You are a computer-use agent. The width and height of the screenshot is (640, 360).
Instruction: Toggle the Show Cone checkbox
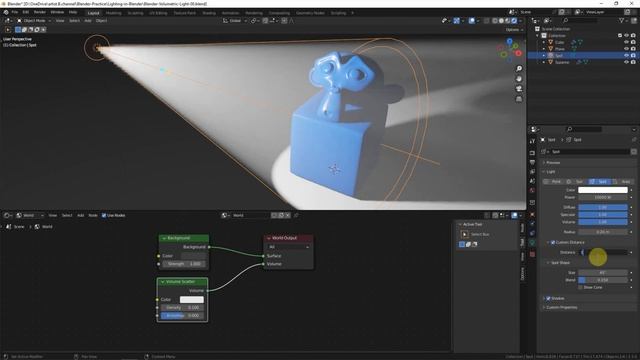580,287
